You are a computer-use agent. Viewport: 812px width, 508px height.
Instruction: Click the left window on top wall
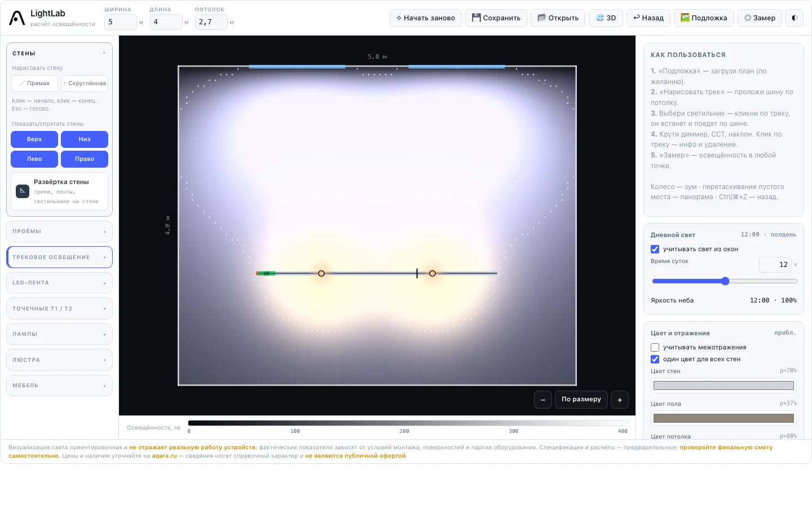click(x=297, y=67)
